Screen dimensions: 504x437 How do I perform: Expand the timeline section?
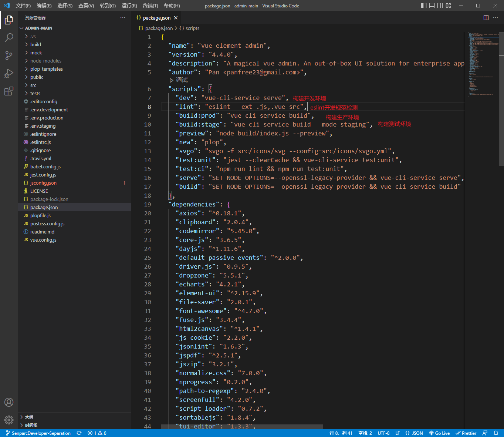74,425
